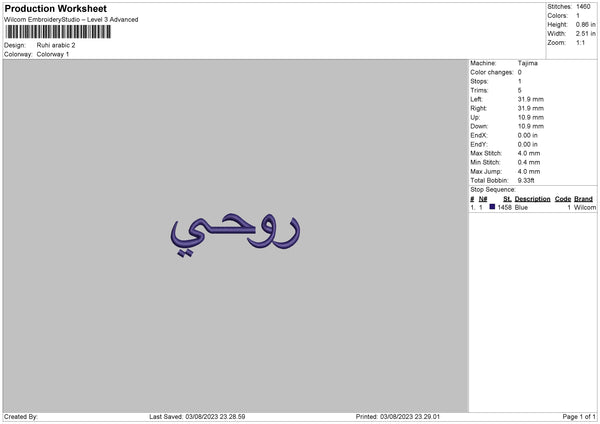
Task: Click the 'Trims:' label
Action: [479, 90]
